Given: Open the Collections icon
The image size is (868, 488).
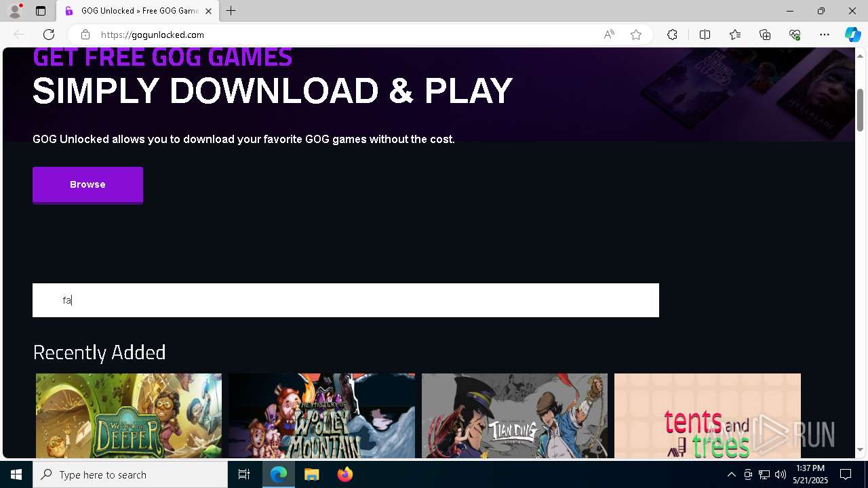Looking at the screenshot, I should [x=765, y=35].
